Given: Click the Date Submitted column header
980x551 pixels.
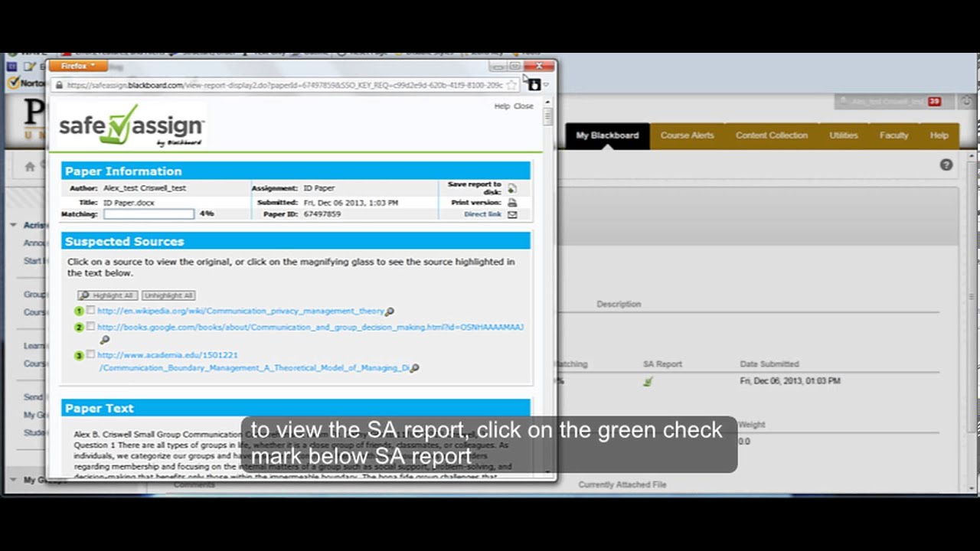Looking at the screenshot, I should pyautogui.click(x=769, y=364).
